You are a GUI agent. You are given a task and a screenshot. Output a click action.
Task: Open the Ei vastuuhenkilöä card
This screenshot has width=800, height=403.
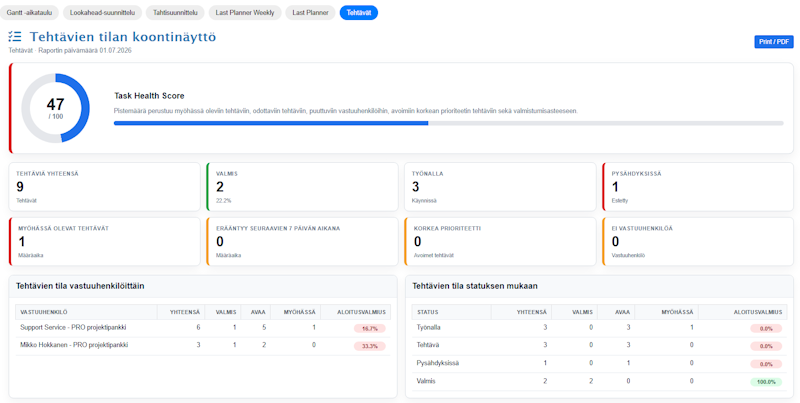(698, 241)
